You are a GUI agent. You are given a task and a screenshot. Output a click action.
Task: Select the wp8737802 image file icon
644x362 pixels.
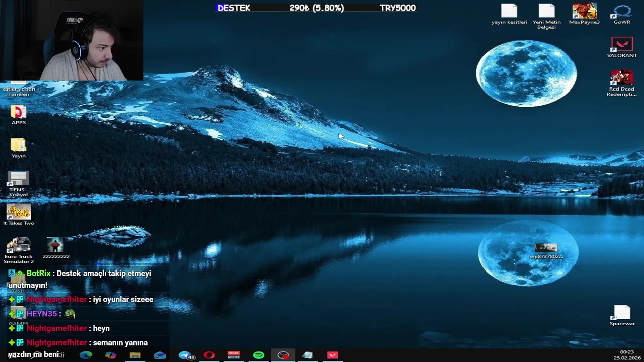pos(546,251)
